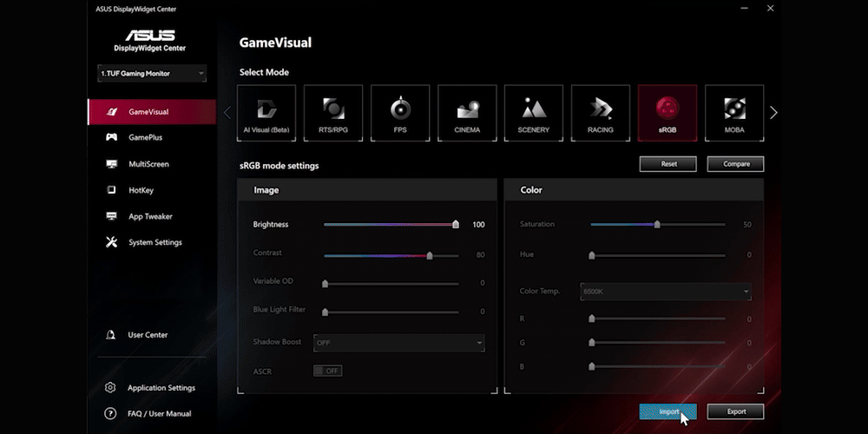
Task: Open the TUF Gaming Monitor dropdown
Action: (x=152, y=74)
